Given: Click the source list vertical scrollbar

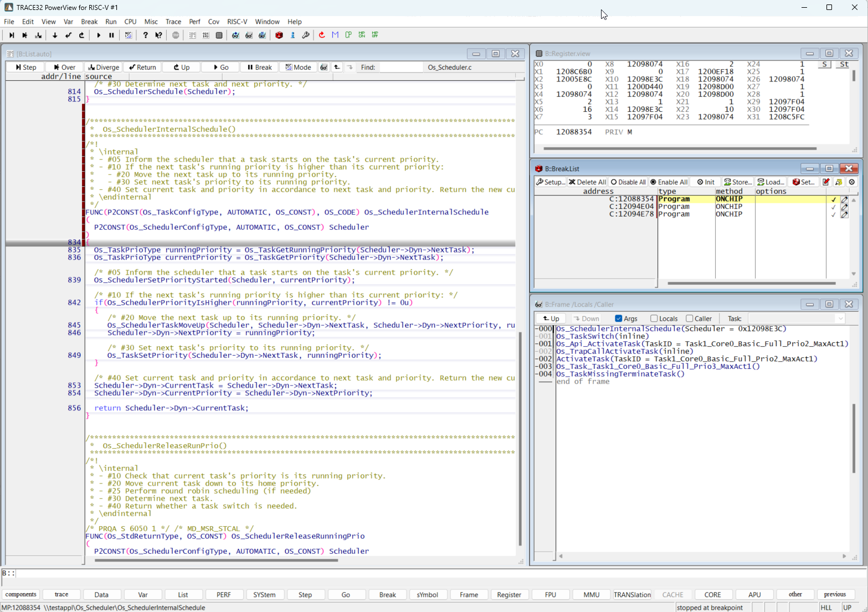Looking at the screenshot, I should pos(520,438).
